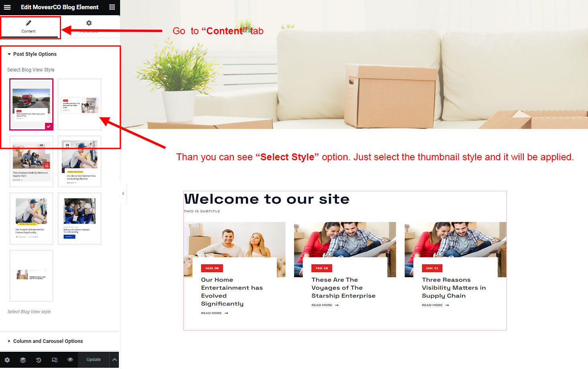This screenshot has height=369, width=588.
Task: Click the Preview changes eye icon
Action: point(70,359)
